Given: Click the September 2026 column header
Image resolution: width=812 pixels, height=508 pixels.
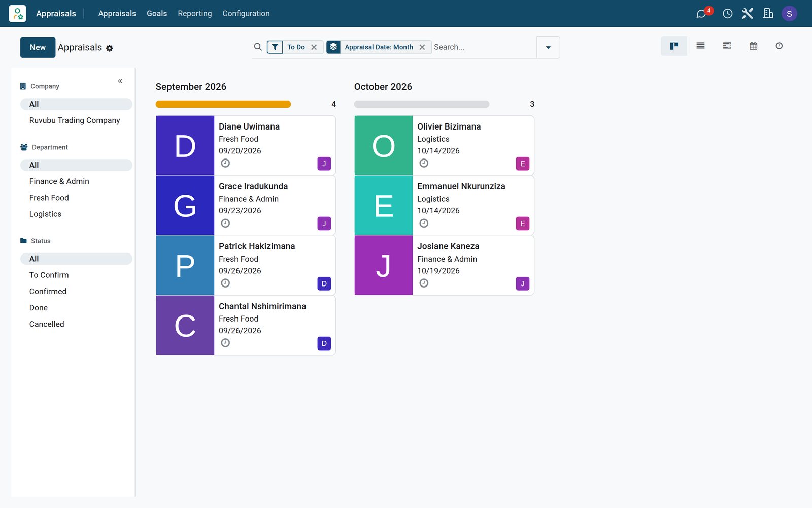Looking at the screenshot, I should (191, 87).
